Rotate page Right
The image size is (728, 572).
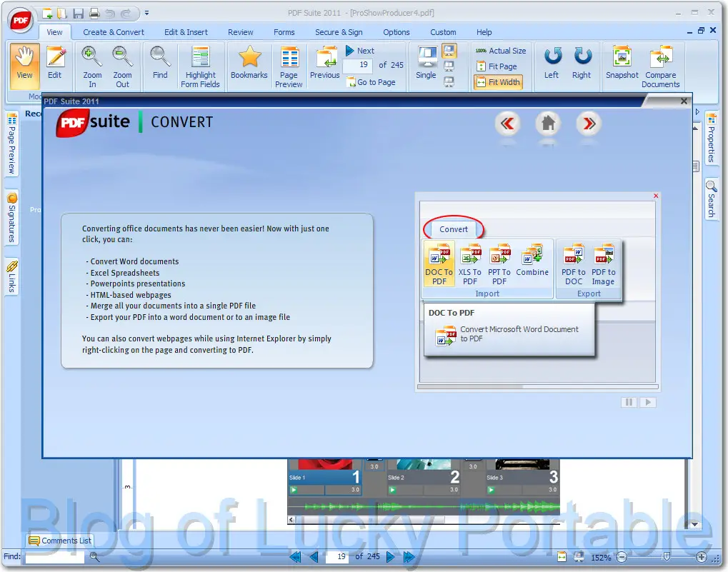582,64
